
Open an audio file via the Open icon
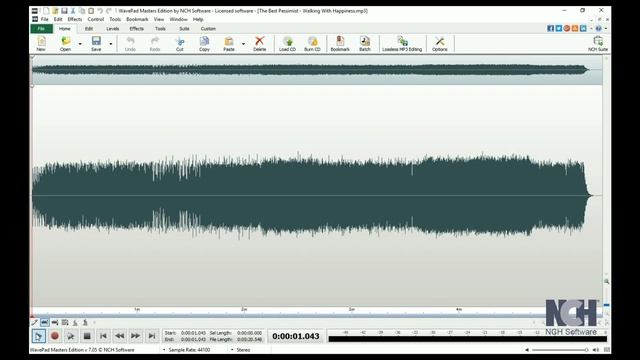tap(65, 44)
